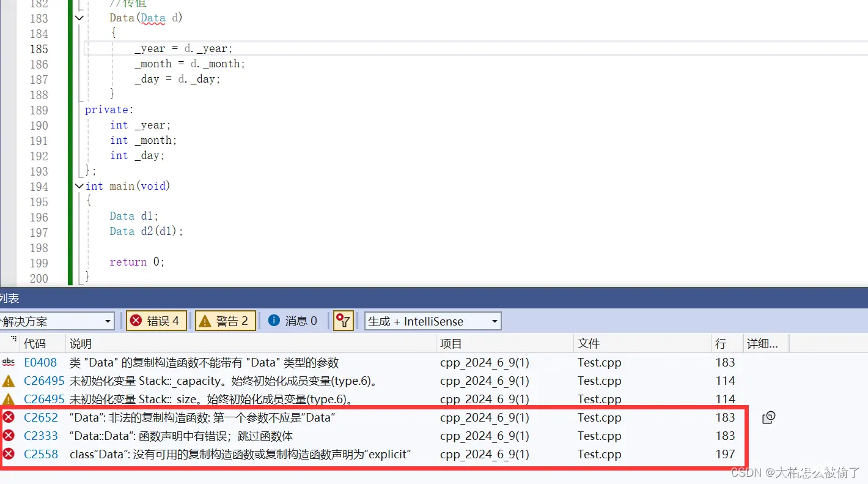Click the warning triangle on Stack::_capacity row
Viewport: 868px width, 484px height.
tap(9, 381)
